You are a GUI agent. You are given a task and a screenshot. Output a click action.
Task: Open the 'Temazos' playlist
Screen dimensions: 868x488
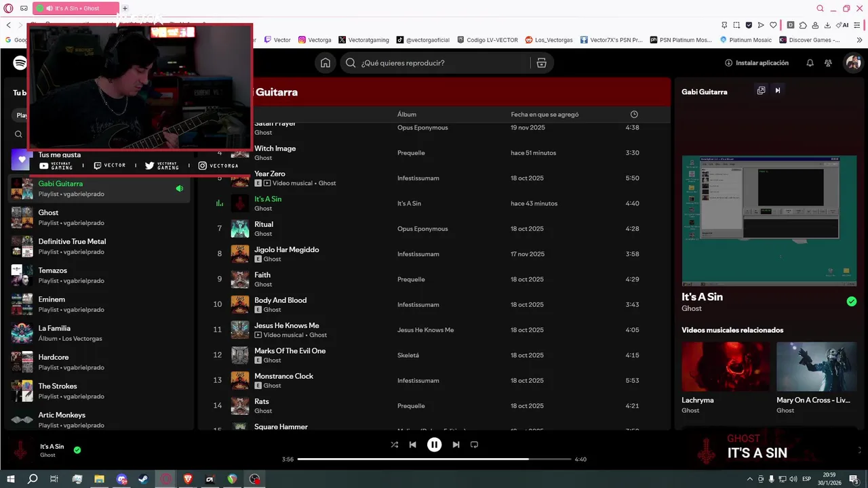click(x=99, y=275)
